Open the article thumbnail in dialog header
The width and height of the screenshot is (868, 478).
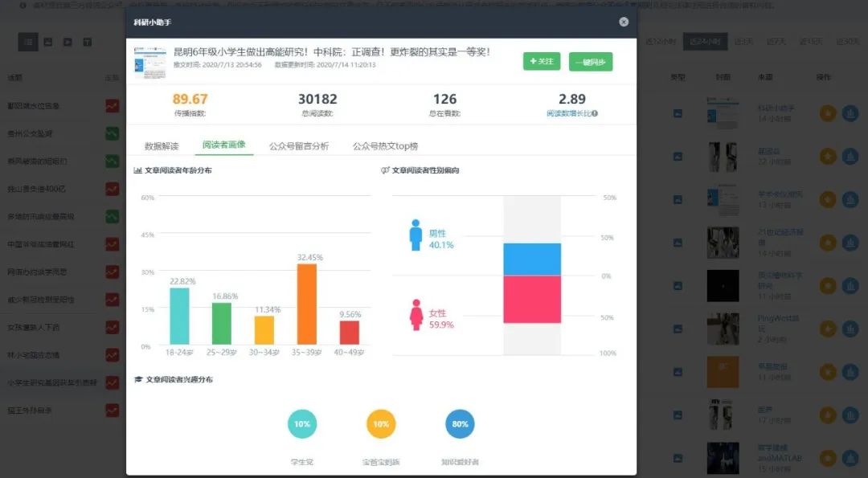click(149, 62)
